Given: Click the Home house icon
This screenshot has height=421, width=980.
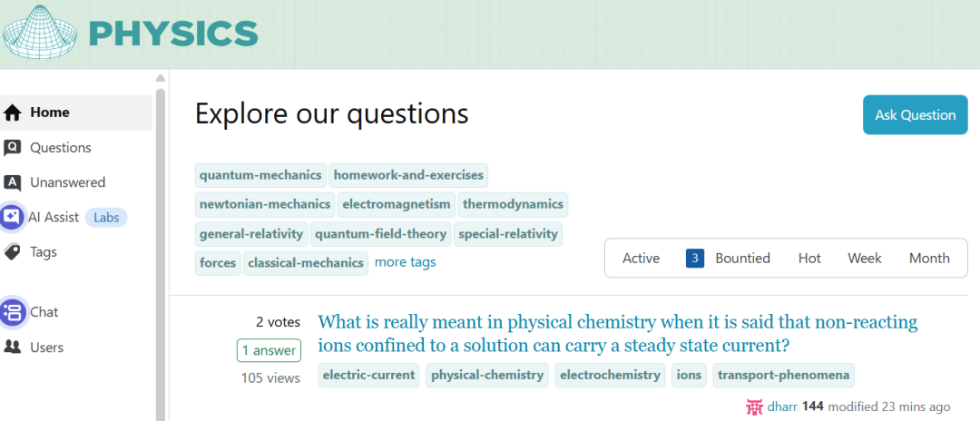Looking at the screenshot, I should click(13, 113).
